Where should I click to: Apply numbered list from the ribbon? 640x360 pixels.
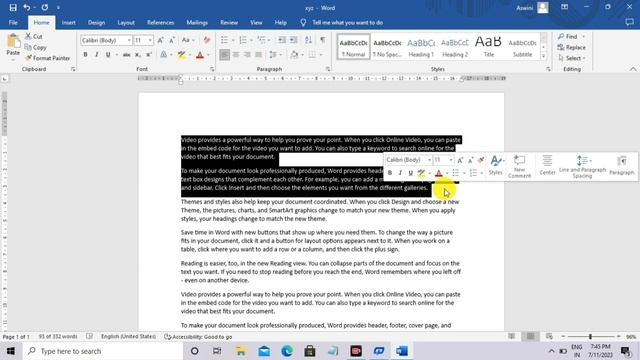[x=243, y=40]
